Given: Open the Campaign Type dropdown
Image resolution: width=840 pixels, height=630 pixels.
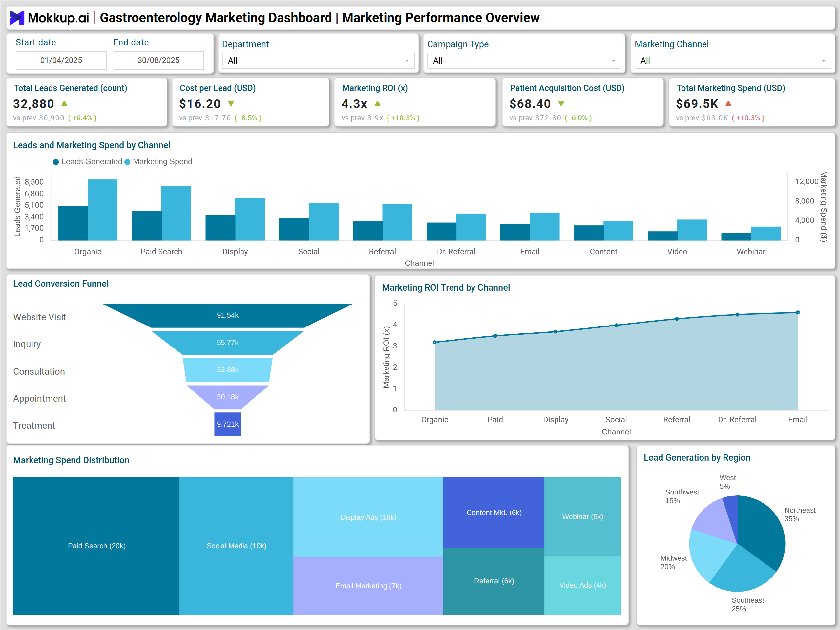Looking at the screenshot, I should [524, 61].
